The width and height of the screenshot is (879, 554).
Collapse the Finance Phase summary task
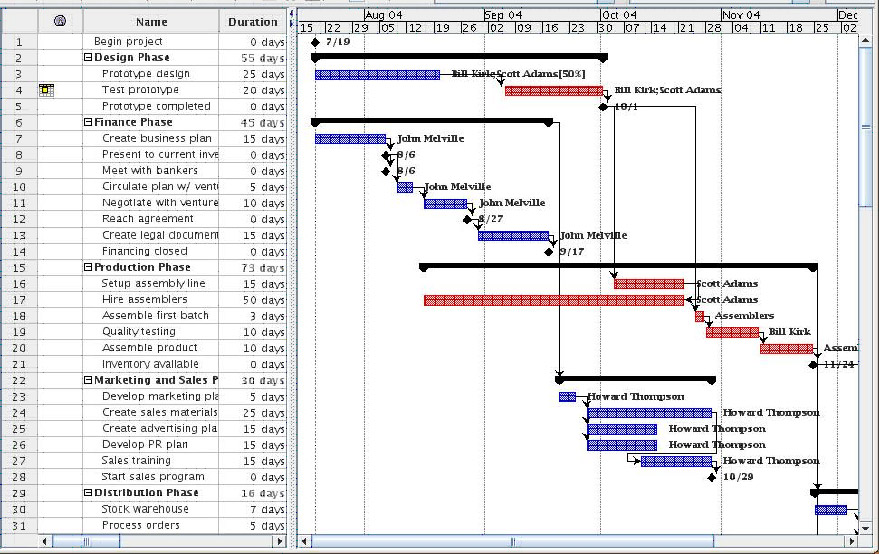pos(88,122)
